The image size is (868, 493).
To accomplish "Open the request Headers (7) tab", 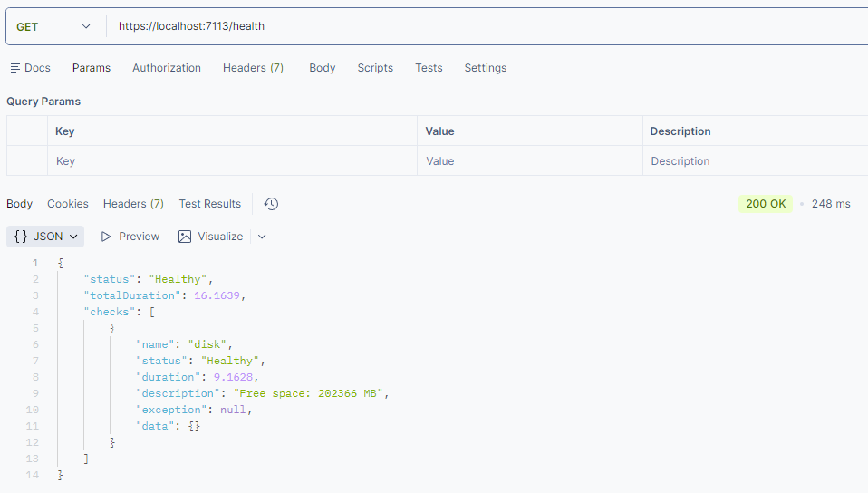I will point(253,68).
